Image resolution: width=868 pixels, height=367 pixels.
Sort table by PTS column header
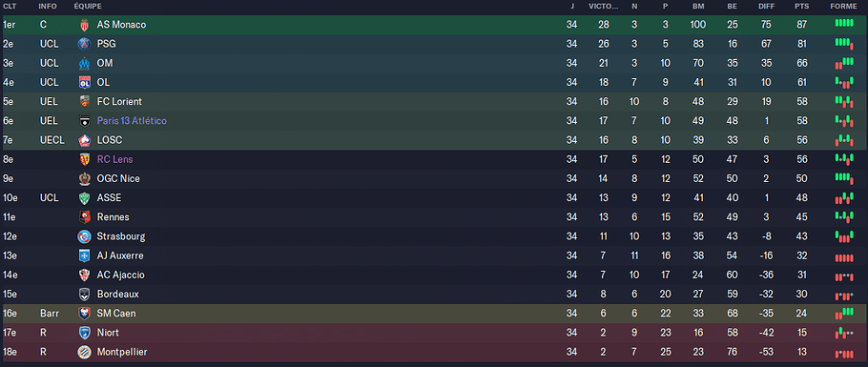coord(800,6)
